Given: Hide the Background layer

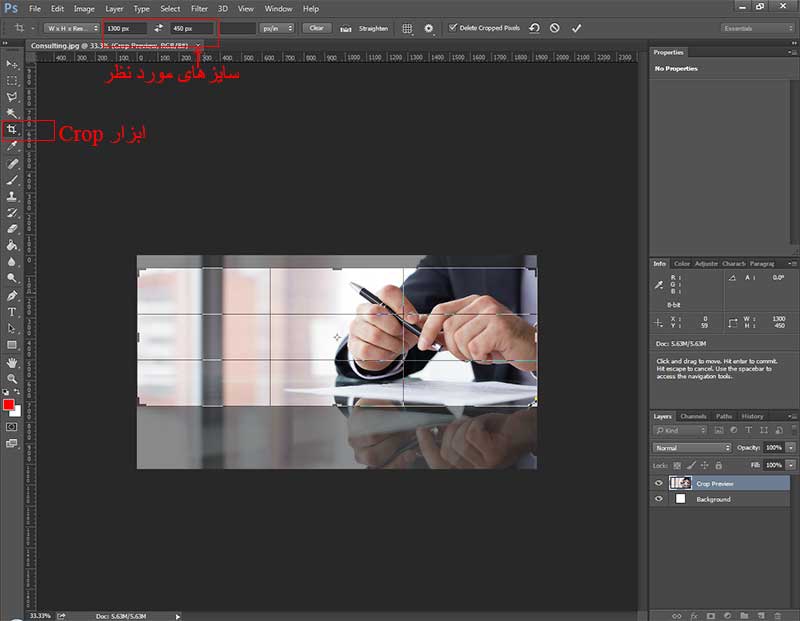Looking at the screenshot, I should [x=659, y=499].
